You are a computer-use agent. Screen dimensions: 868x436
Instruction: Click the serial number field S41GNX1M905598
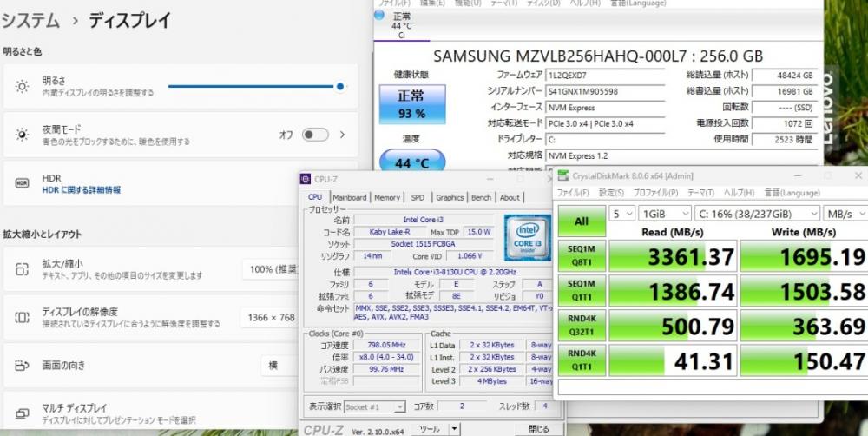[x=605, y=91]
